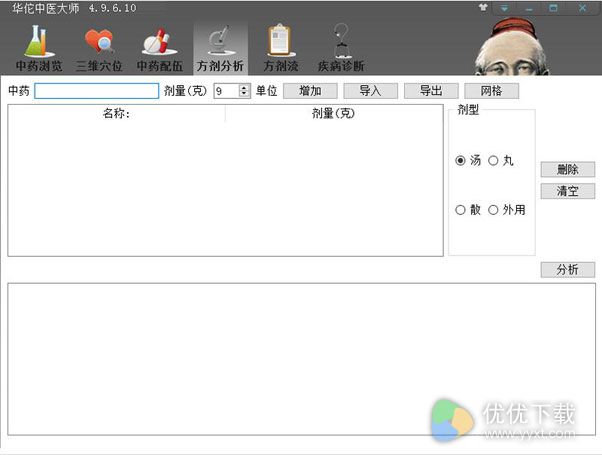Click the 增加 button
Viewport: 602px width, 455px height.
[x=310, y=91]
